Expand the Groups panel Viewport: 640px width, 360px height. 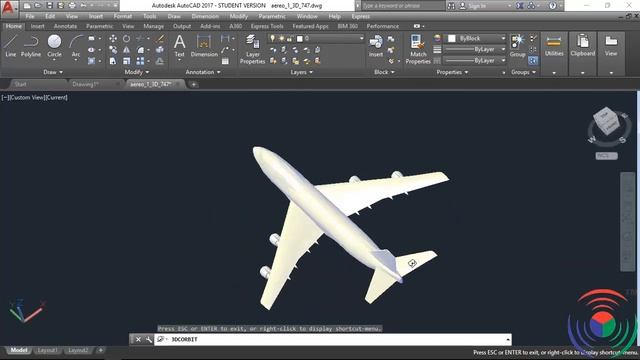[523, 72]
